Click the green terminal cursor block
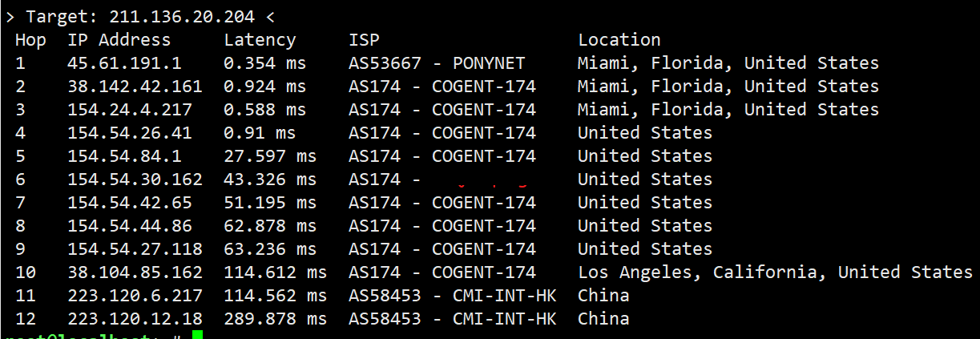980x339 pixels. click(197, 334)
